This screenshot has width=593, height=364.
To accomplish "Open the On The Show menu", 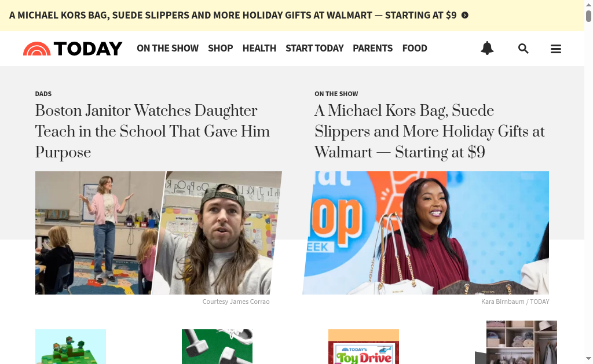I will [x=167, y=49].
